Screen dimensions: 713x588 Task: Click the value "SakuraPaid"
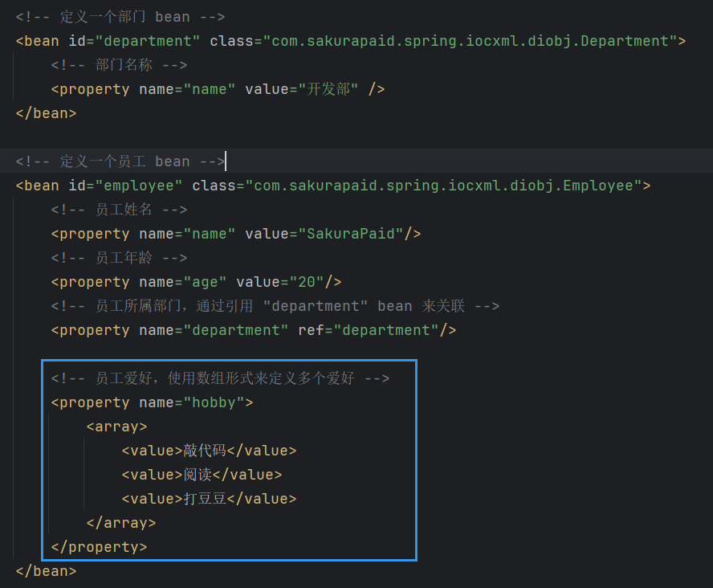[x=351, y=234]
